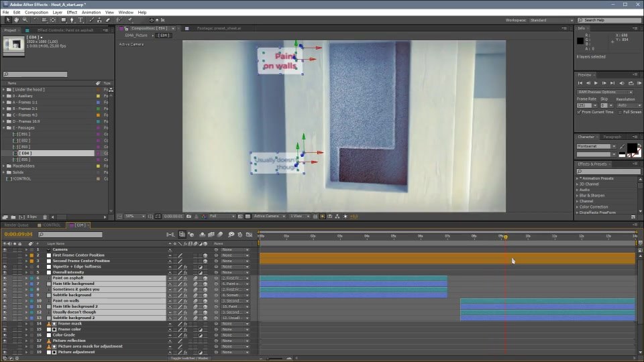Viewport: 644px width, 362px height.
Task: Toggle From Current Time checkbox
Action: point(579,112)
